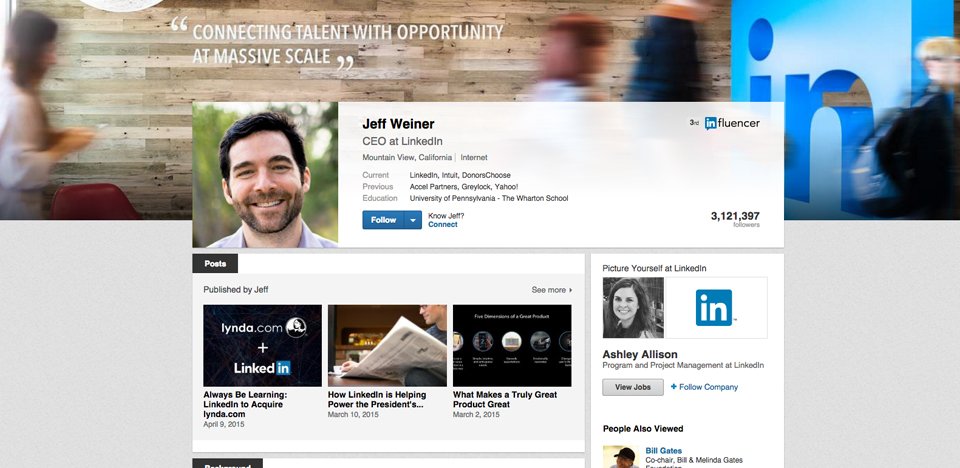
Task: Click the Influencer badge icon
Action: (732, 123)
